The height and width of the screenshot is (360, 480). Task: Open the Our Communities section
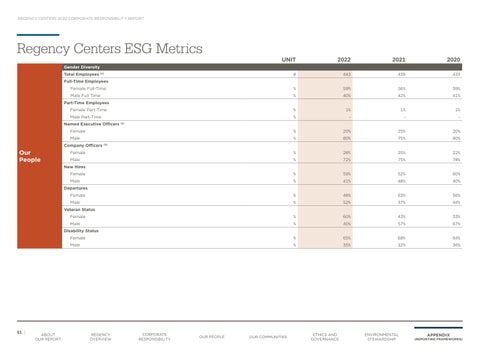click(268, 337)
